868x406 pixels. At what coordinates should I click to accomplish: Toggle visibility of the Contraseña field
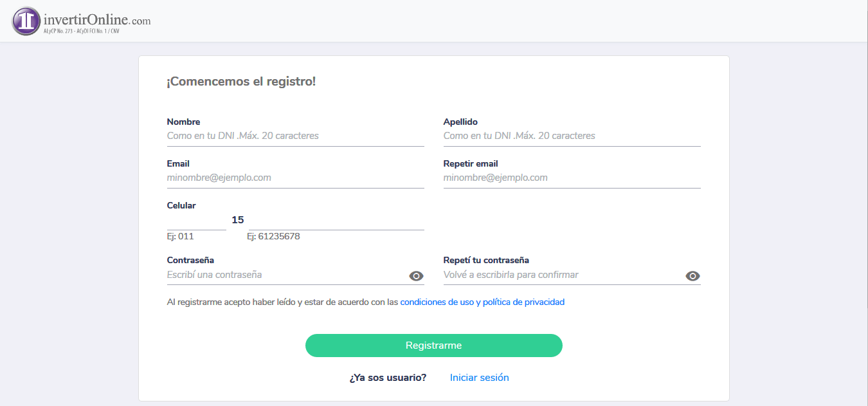(x=415, y=275)
